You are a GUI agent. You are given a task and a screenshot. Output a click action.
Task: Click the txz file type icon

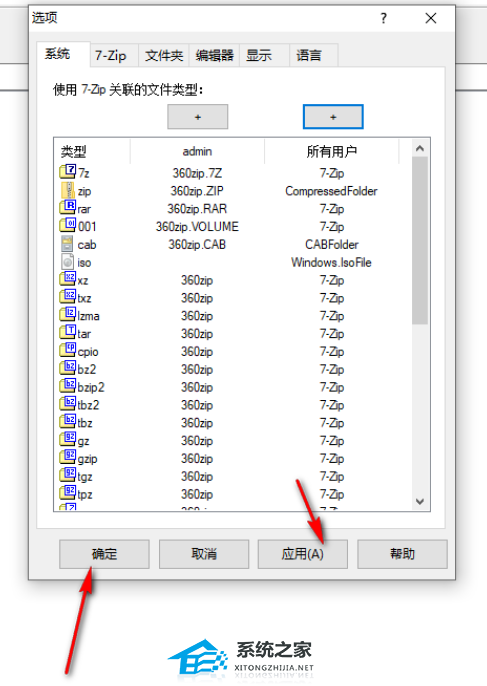click(x=68, y=297)
